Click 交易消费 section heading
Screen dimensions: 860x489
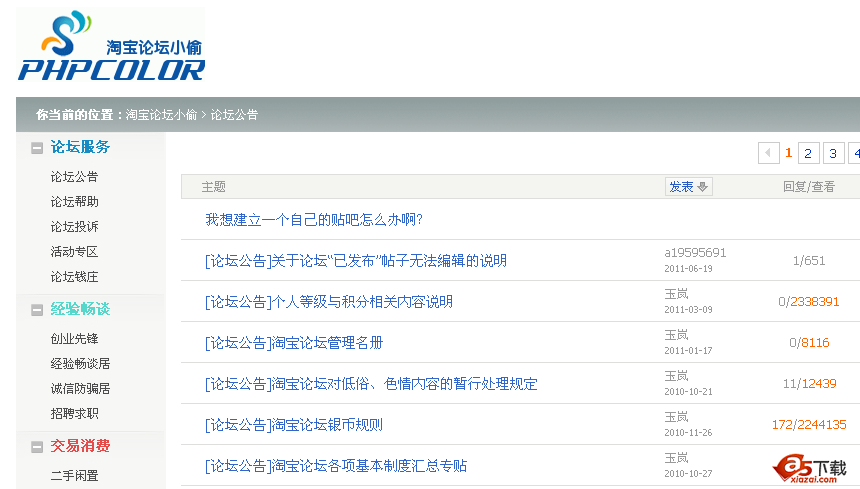pyautogui.click(x=80, y=446)
